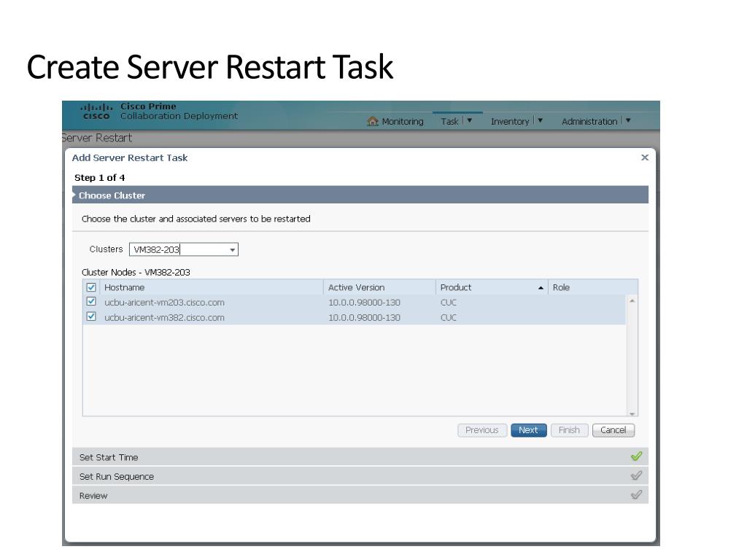The height and width of the screenshot is (560, 747).
Task: Open the Clusters dropdown arrow
Action: [x=233, y=249]
